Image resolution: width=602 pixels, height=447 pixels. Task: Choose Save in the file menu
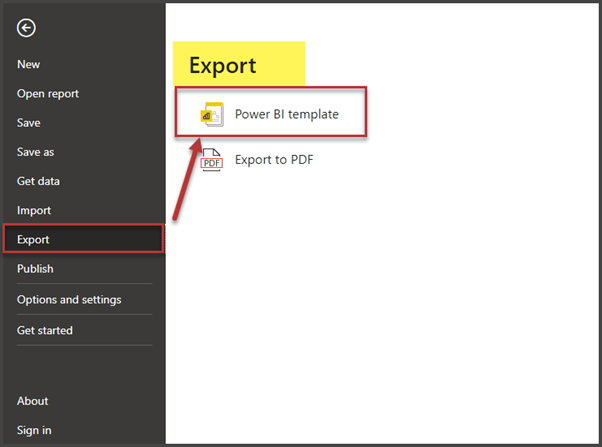click(x=29, y=123)
